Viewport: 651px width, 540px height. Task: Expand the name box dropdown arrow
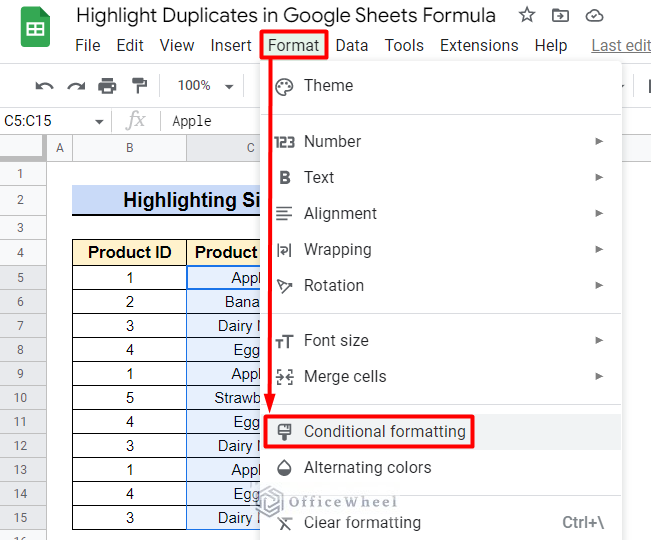coord(99,121)
